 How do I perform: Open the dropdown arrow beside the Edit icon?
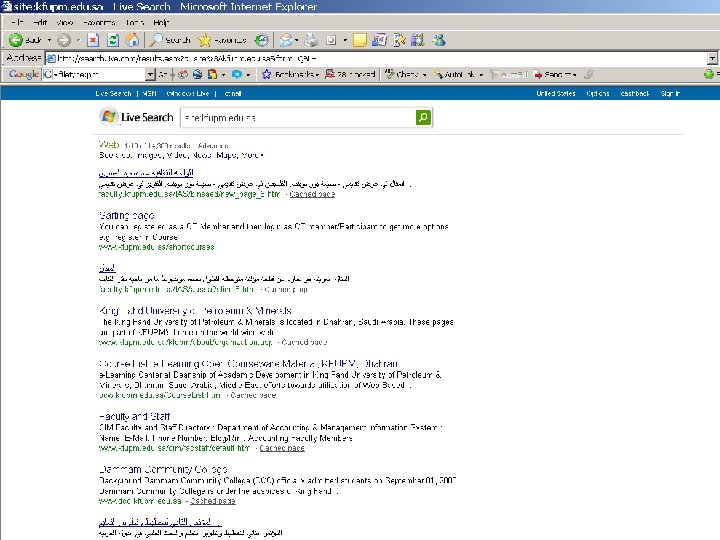345,40
